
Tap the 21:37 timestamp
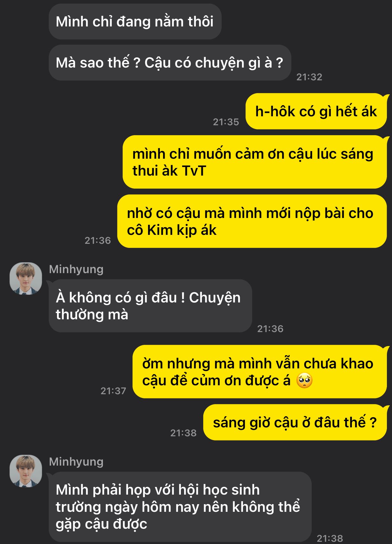113,391
